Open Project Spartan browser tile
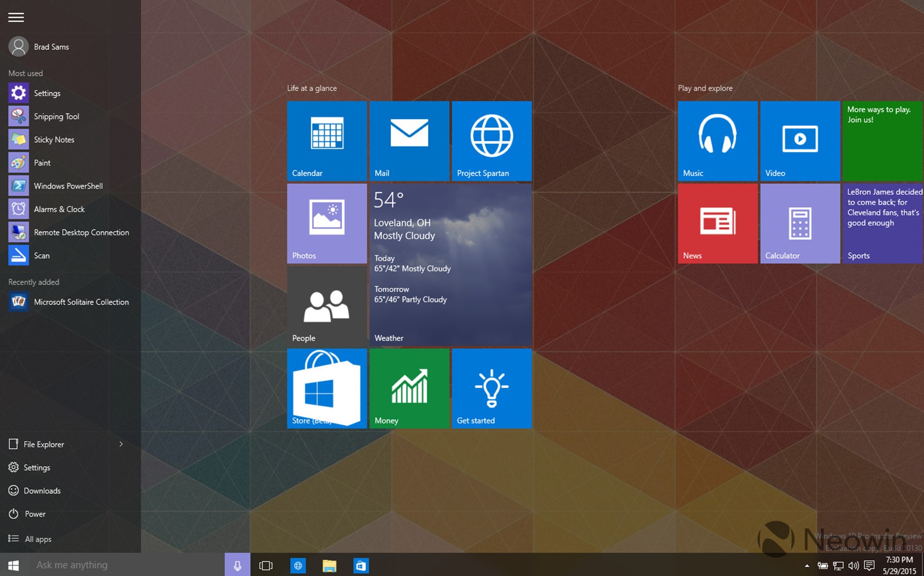This screenshot has height=576, width=924. [x=491, y=140]
